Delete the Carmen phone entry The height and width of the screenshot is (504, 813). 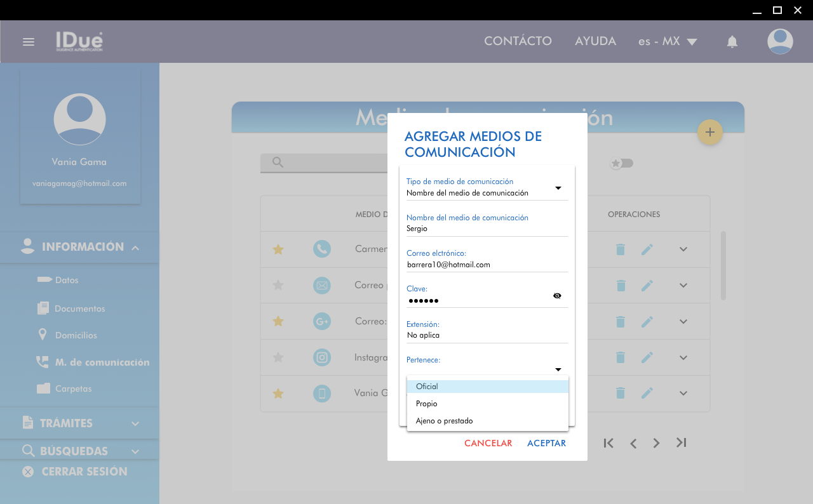click(621, 249)
